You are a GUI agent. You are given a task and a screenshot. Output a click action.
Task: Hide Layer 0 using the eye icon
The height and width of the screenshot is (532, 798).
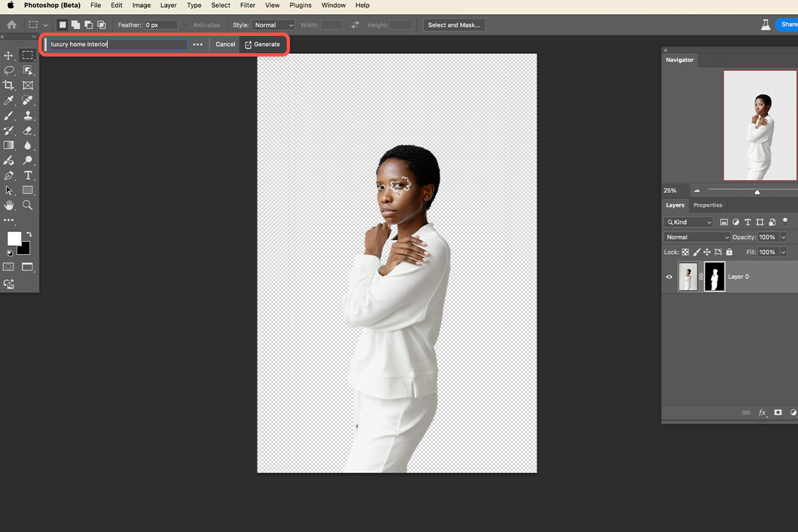coord(669,277)
